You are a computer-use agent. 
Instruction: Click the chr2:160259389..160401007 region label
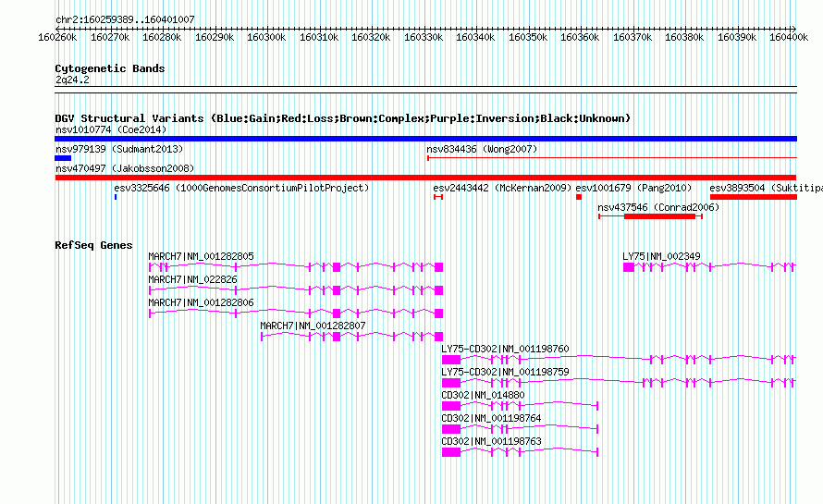125,19
